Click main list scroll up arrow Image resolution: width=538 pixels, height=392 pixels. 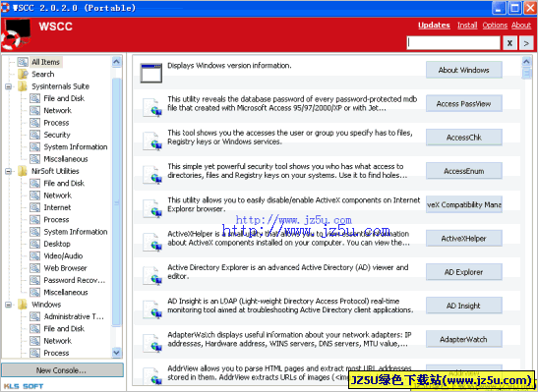(x=526, y=61)
